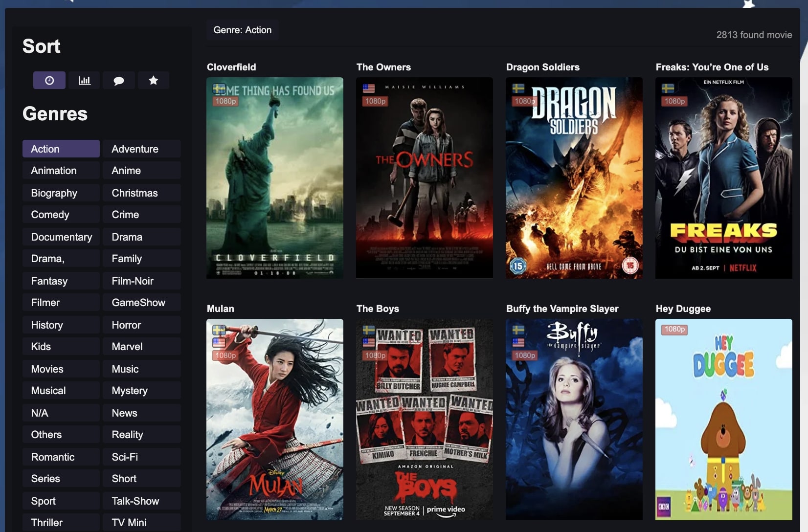Choose the Anime genre
The width and height of the screenshot is (808, 532).
click(x=142, y=171)
